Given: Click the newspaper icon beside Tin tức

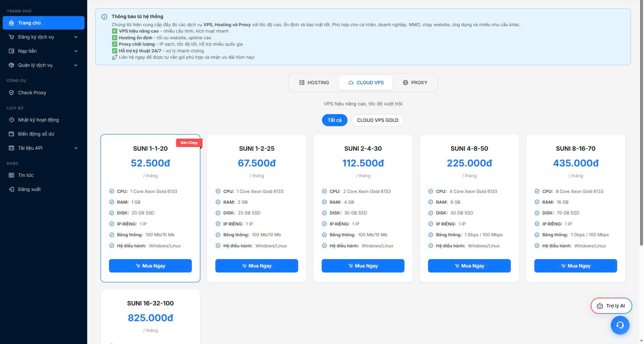Looking at the screenshot, I should tap(11, 175).
